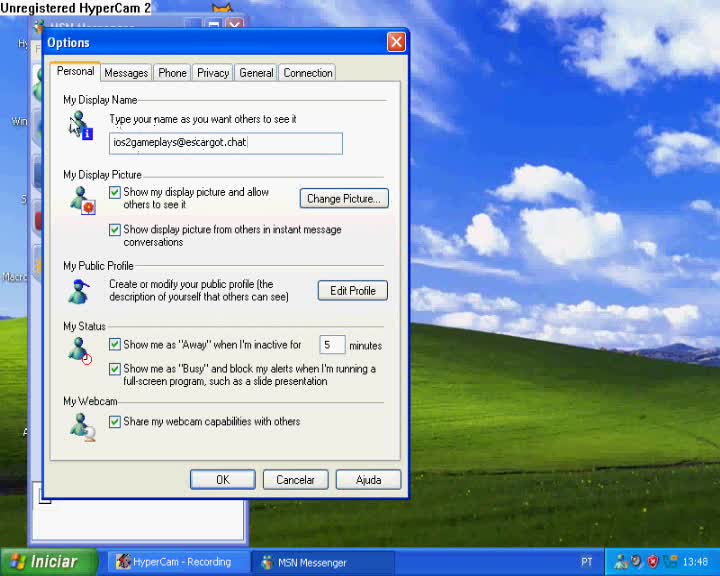This screenshot has width=720, height=576.
Task: Click the red security shield tray icon
Action: click(652, 562)
